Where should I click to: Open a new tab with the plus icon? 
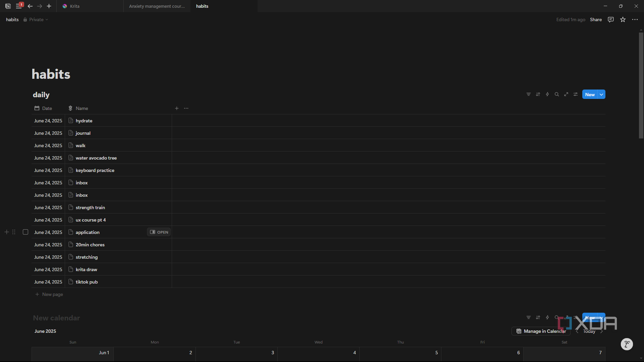click(x=49, y=6)
